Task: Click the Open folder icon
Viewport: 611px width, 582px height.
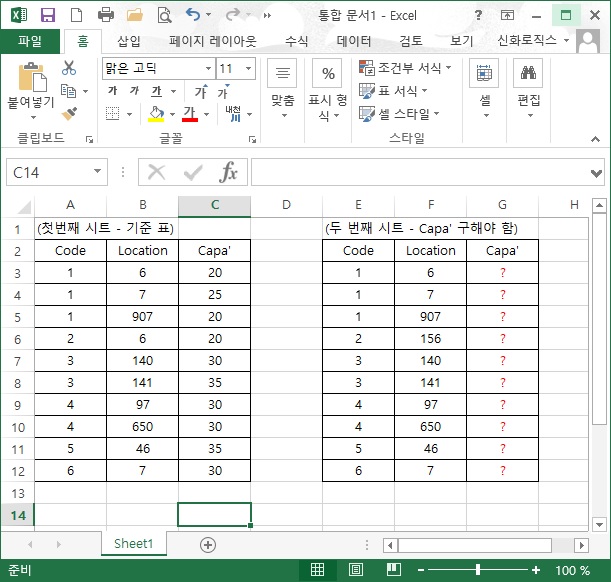Action: coord(135,15)
